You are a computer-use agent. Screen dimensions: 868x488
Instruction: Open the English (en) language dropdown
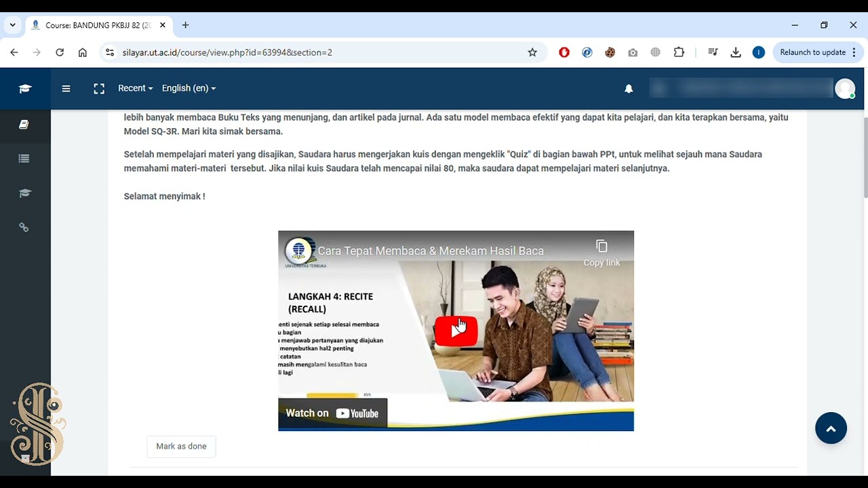point(189,88)
